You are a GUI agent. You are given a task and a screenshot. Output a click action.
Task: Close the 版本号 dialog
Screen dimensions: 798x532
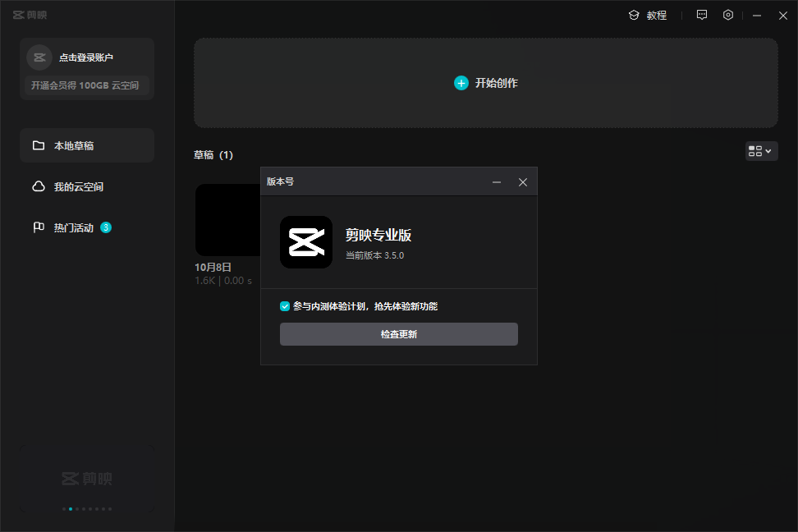(523, 182)
